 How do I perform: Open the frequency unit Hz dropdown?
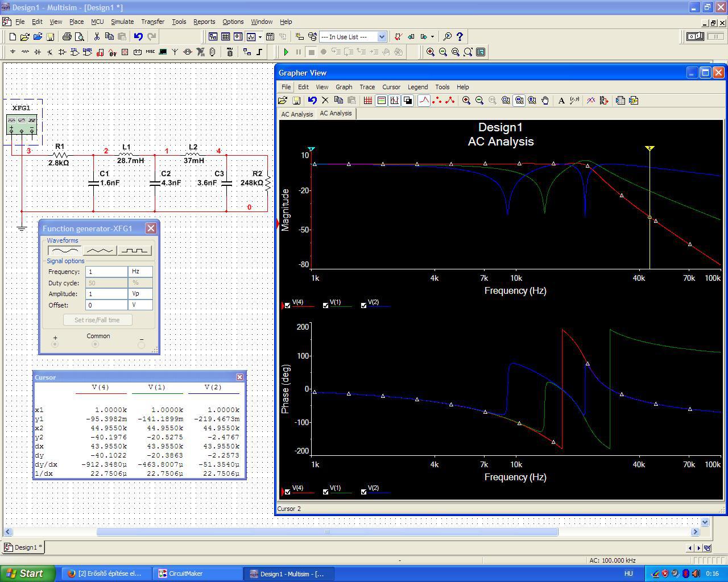[x=140, y=272]
